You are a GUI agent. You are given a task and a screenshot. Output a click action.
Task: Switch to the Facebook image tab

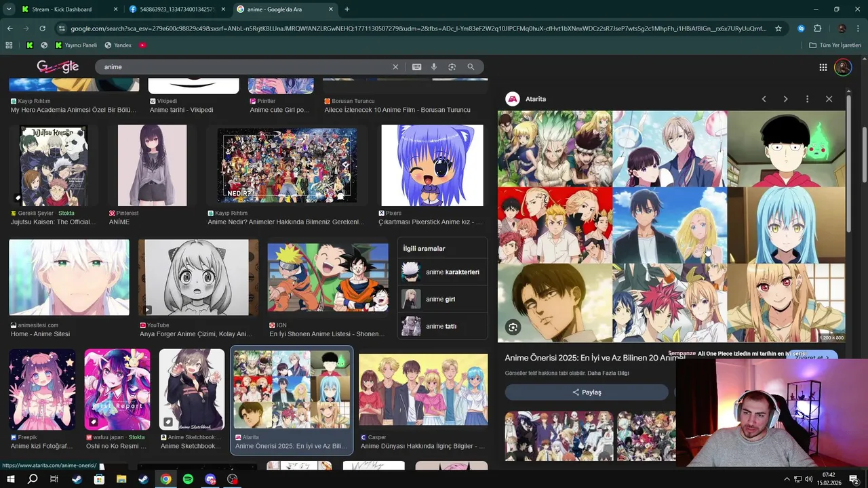[176, 9]
